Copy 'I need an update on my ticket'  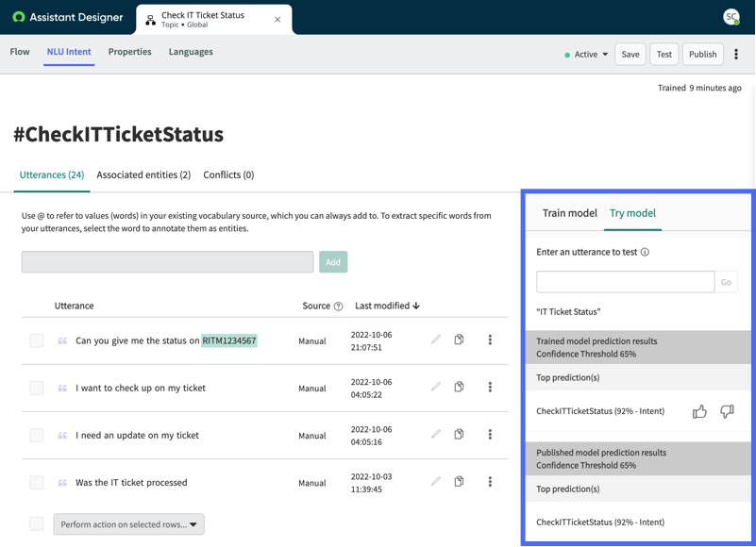[x=459, y=434]
